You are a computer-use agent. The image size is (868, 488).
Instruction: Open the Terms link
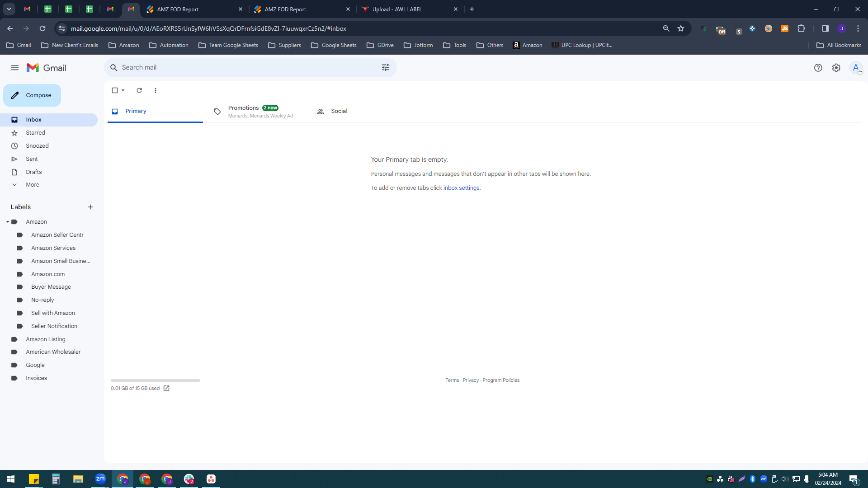[452, 380]
